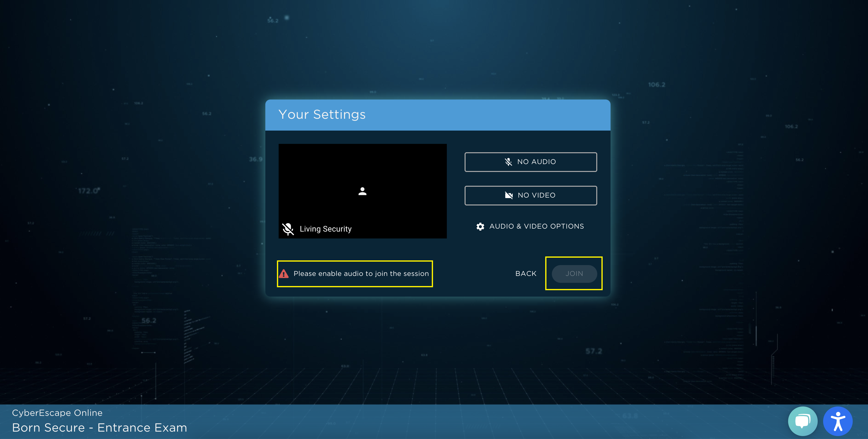Click the person avatar icon in preview

point(362,191)
